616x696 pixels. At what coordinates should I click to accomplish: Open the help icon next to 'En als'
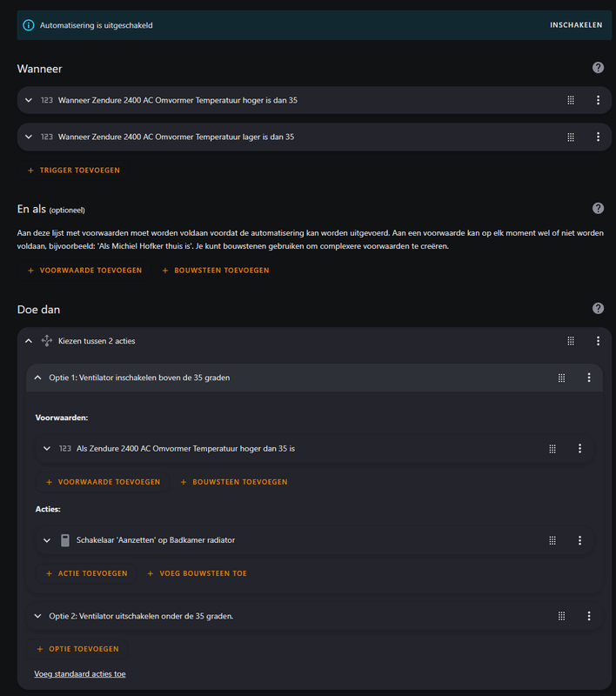tap(598, 208)
